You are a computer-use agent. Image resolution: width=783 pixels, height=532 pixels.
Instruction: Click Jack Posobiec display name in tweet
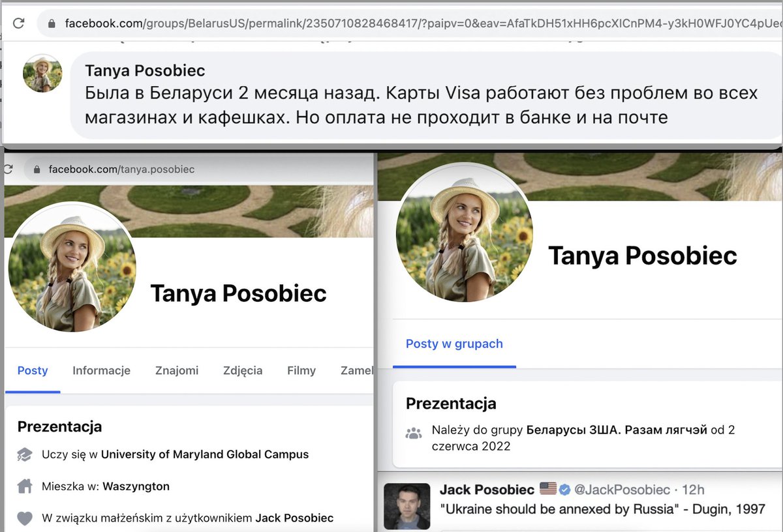point(488,490)
